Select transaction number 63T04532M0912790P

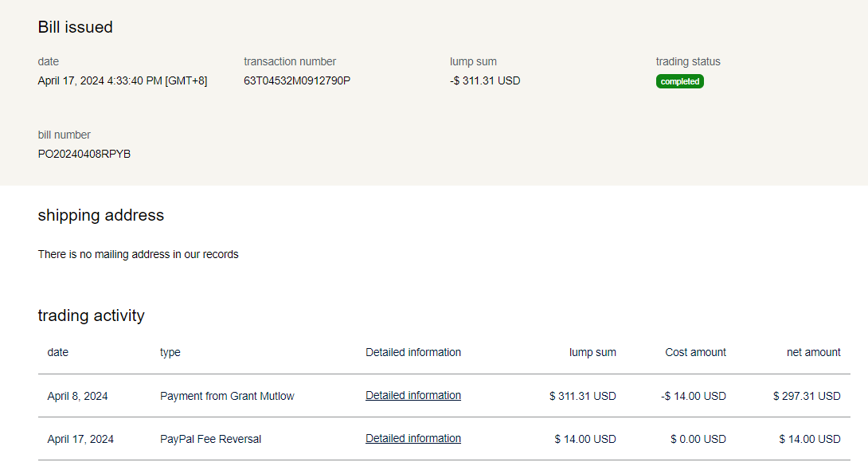(x=297, y=80)
